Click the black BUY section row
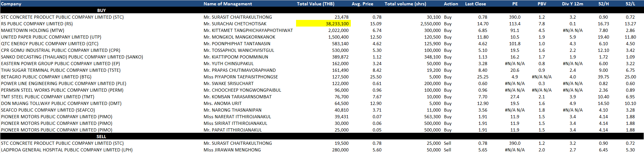This screenshot has height=153, width=644. [x=101, y=10]
